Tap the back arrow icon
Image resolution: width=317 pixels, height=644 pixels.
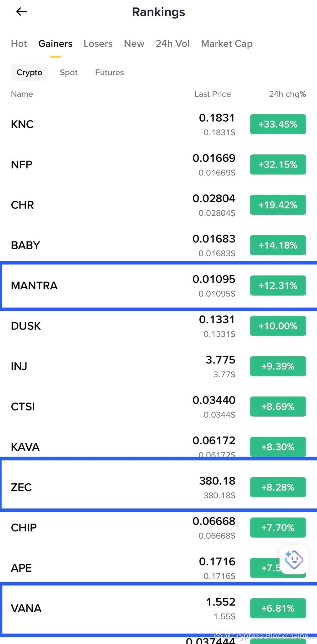click(21, 12)
